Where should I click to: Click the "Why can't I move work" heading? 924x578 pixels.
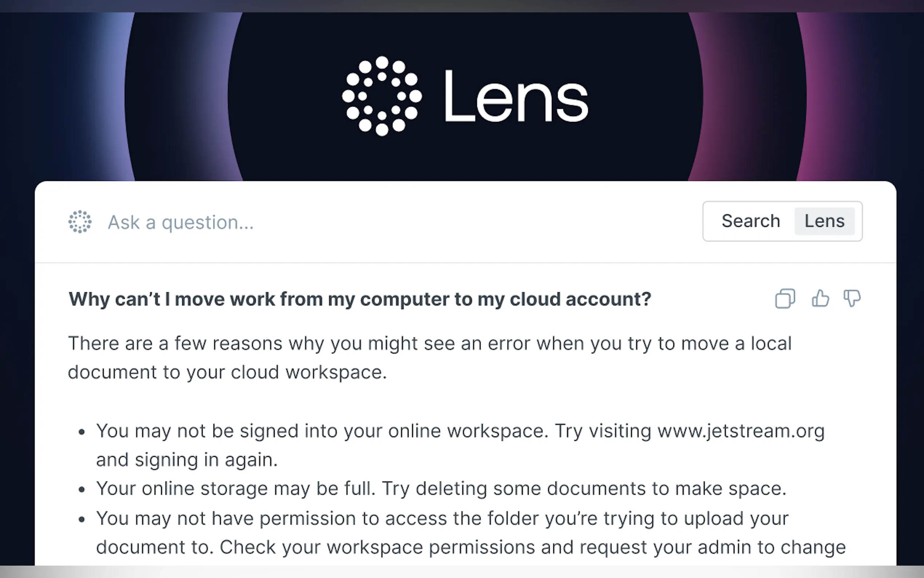(359, 299)
